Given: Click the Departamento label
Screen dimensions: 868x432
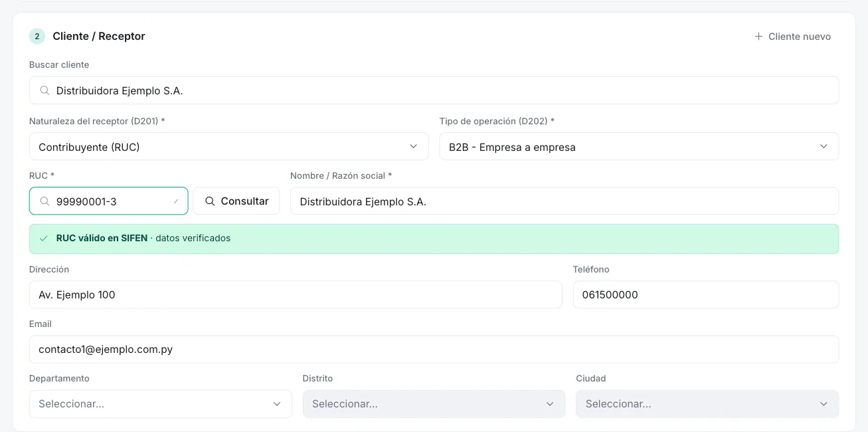Looking at the screenshot, I should click(59, 378).
